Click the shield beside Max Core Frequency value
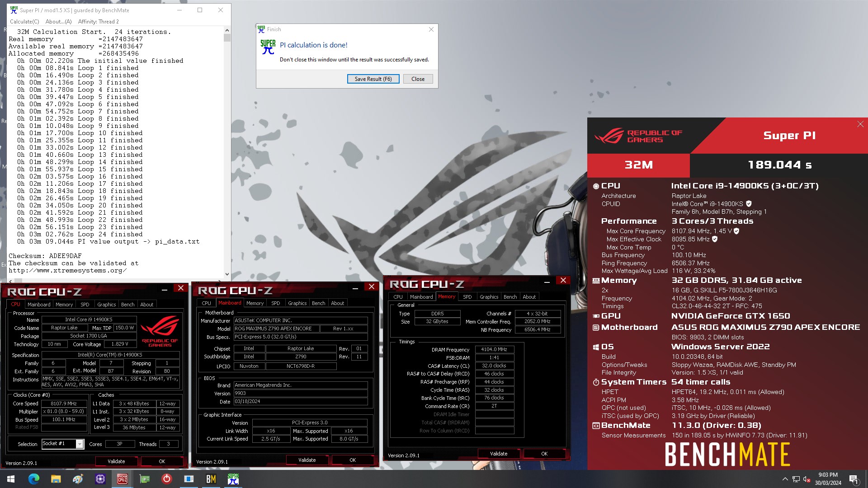 pos(736,231)
